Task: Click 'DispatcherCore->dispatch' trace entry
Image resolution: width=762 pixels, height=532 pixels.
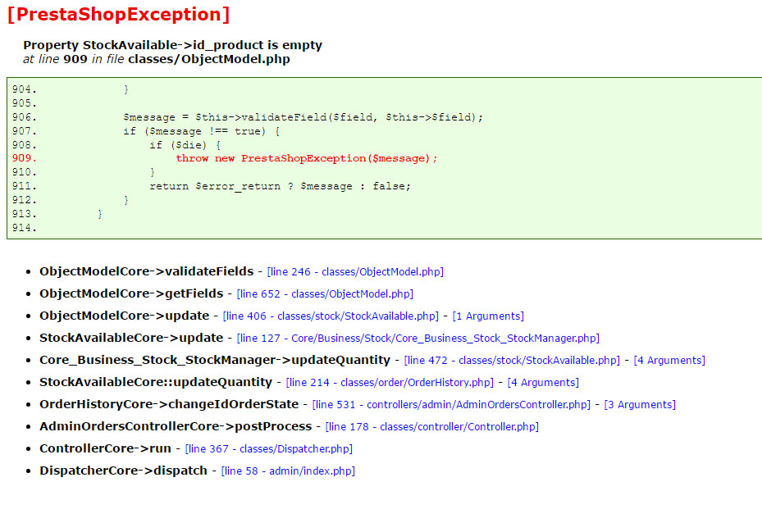Action: tap(123, 471)
